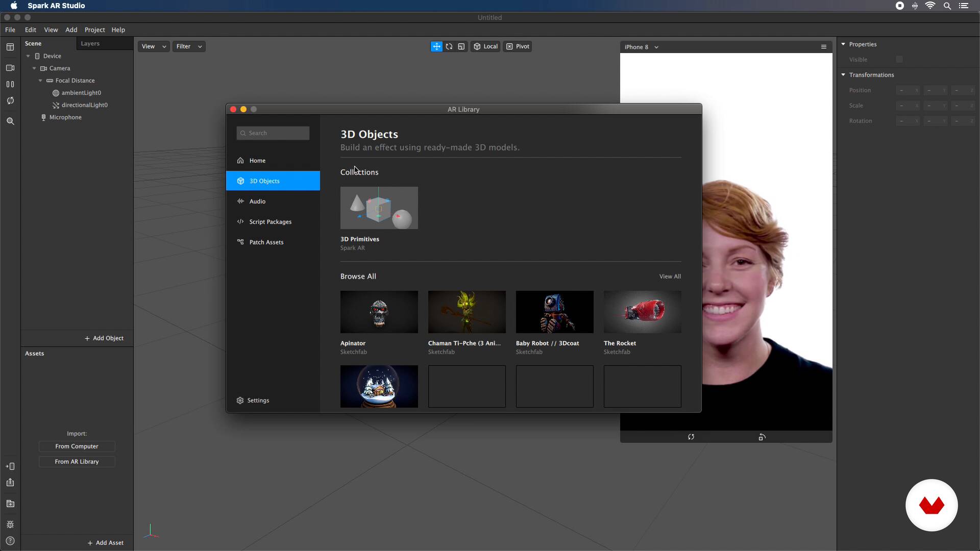Open the File menu
This screenshot has height=551, width=980.
click(x=10, y=30)
